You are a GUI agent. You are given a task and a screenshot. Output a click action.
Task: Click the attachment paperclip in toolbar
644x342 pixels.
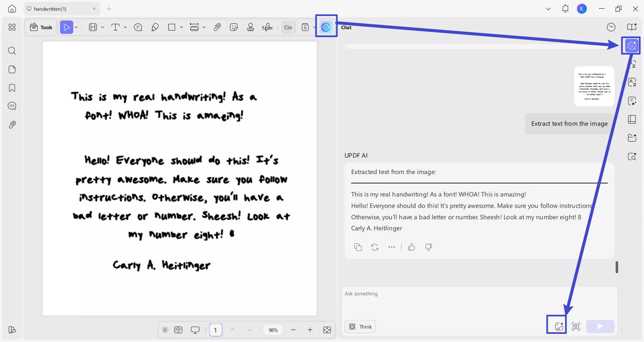pos(217,27)
